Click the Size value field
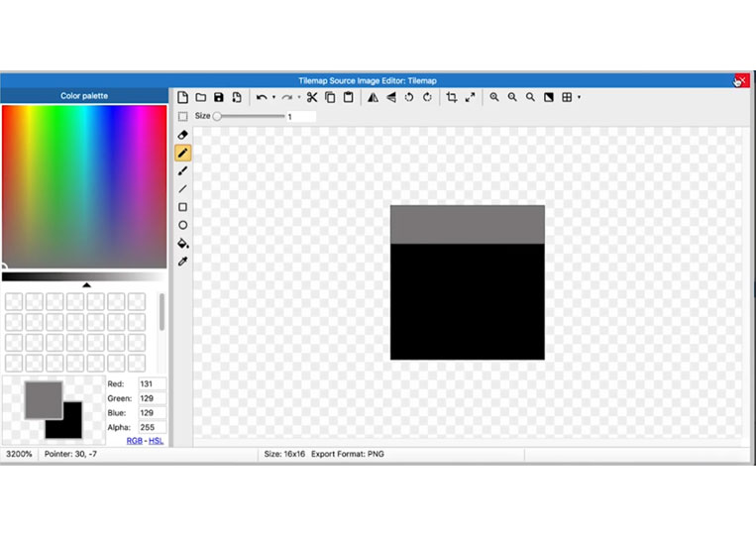This screenshot has height=536, width=756. (x=301, y=116)
